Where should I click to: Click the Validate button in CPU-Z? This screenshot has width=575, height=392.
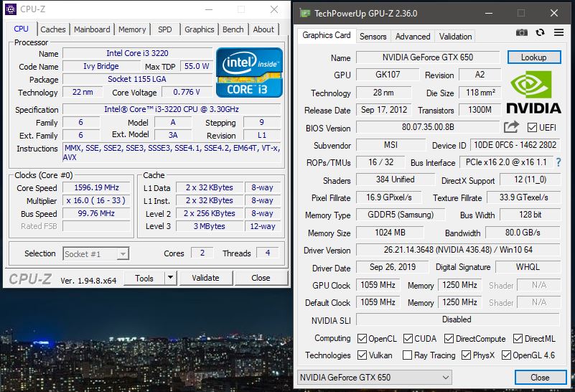pyautogui.click(x=205, y=278)
